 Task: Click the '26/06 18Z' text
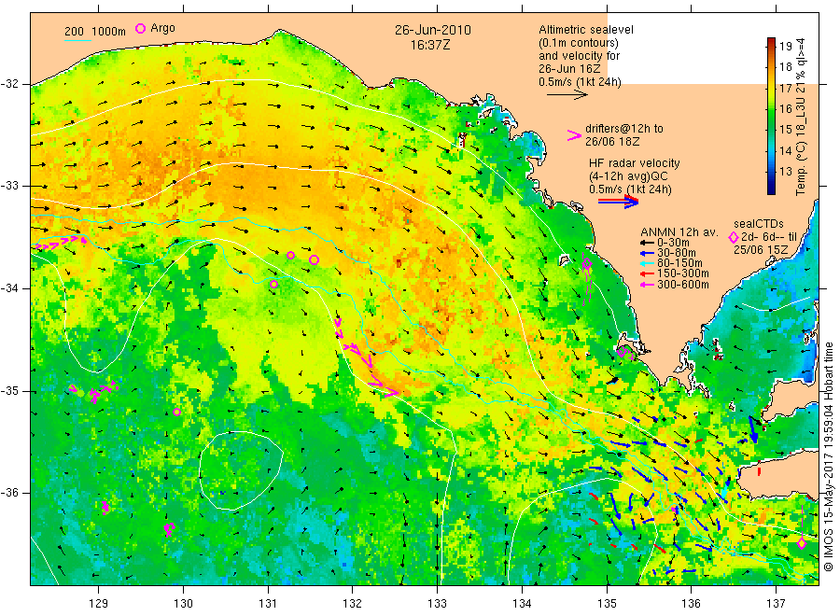point(612,142)
